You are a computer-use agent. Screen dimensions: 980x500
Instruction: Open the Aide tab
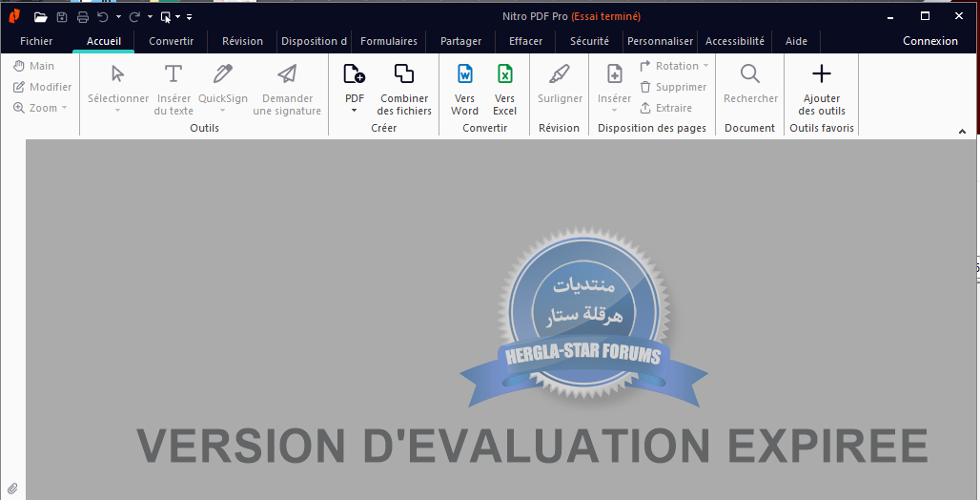click(x=796, y=41)
